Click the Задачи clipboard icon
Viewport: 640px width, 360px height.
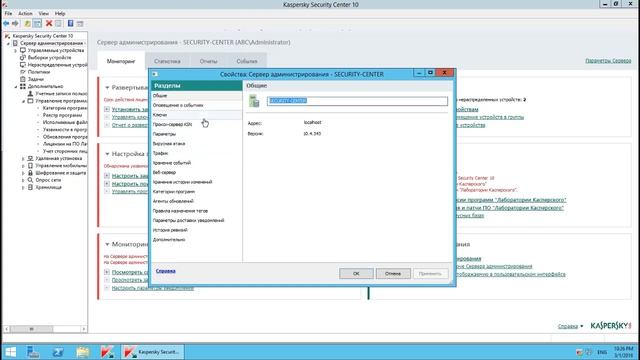[x=23, y=79]
